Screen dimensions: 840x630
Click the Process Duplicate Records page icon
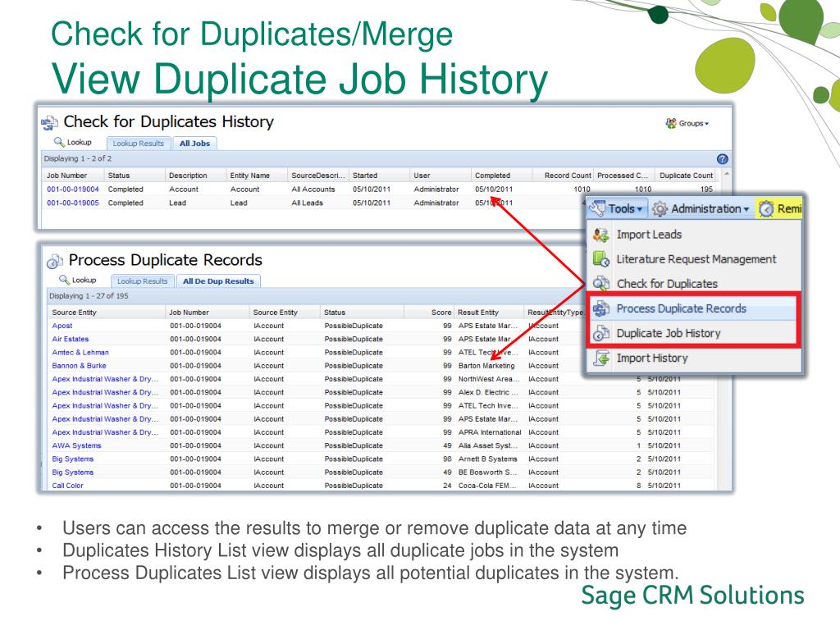[x=55, y=261]
